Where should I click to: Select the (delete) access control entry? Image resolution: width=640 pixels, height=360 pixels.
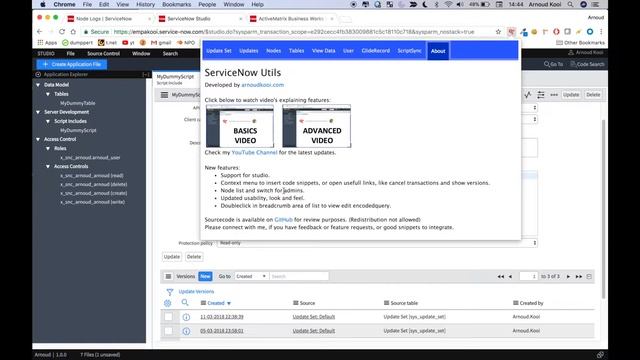(93, 184)
